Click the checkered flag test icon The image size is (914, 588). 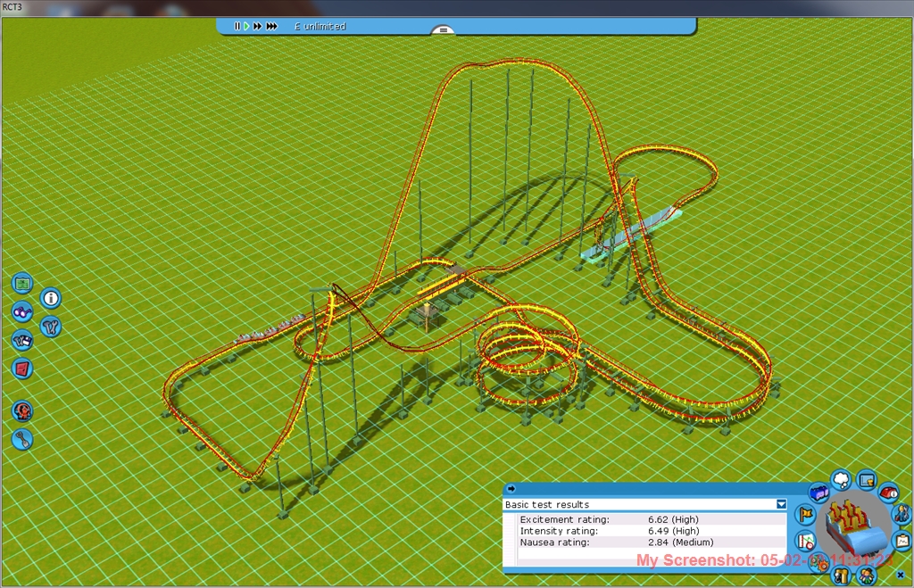(805, 514)
